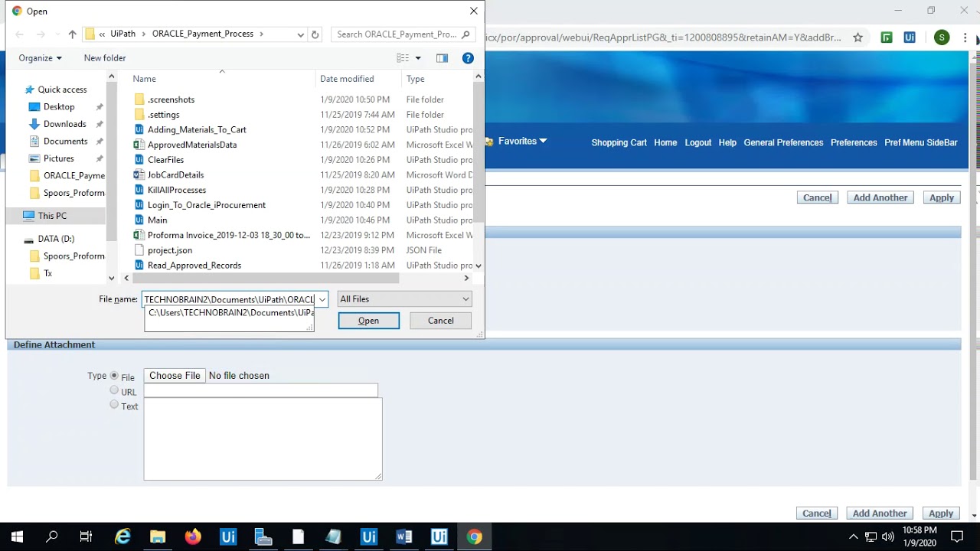
Task: Select Main file in list
Action: click(158, 220)
